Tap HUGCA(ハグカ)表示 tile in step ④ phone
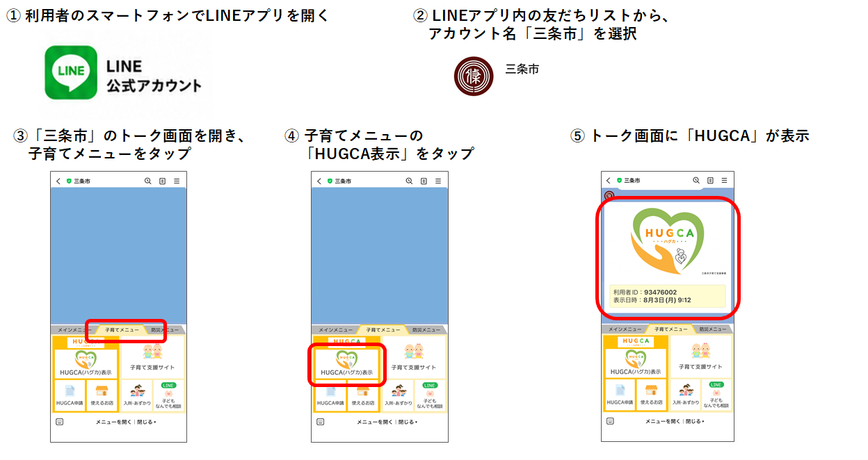Viewport: 868px width, 460px height. pyautogui.click(x=346, y=363)
